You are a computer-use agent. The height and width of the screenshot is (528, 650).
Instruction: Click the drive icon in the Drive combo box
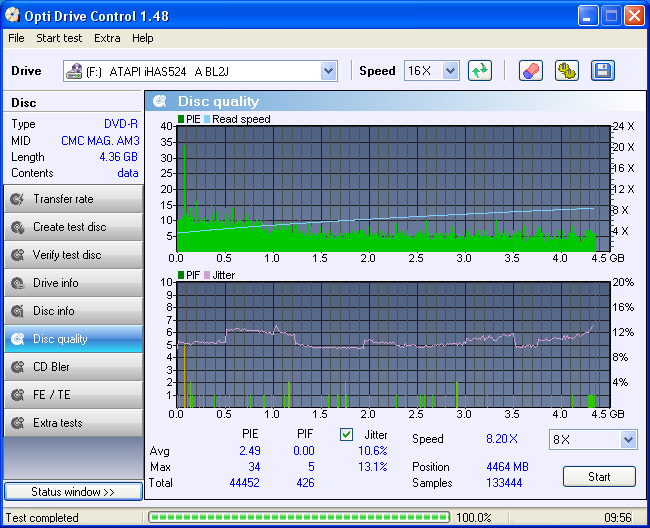[74, 71]
